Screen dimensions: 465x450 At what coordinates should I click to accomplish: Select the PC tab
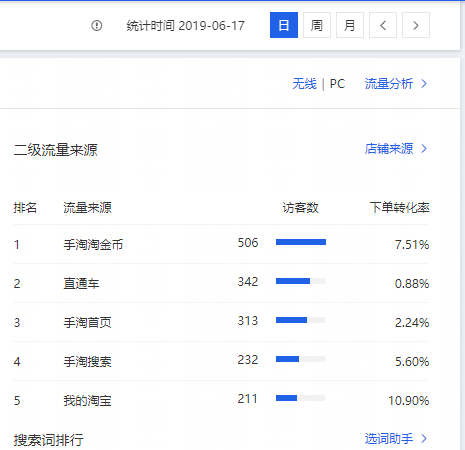pos(337,84)
